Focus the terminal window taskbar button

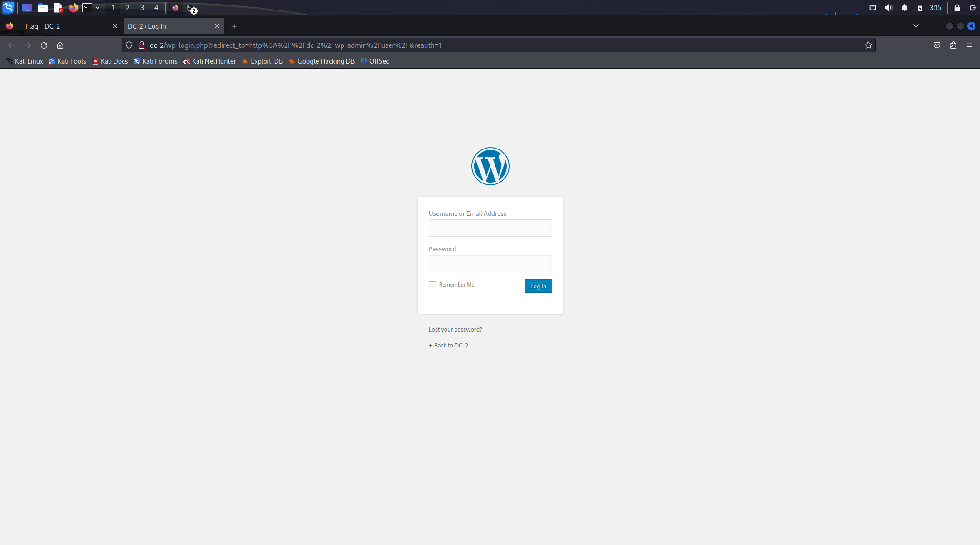192,8
